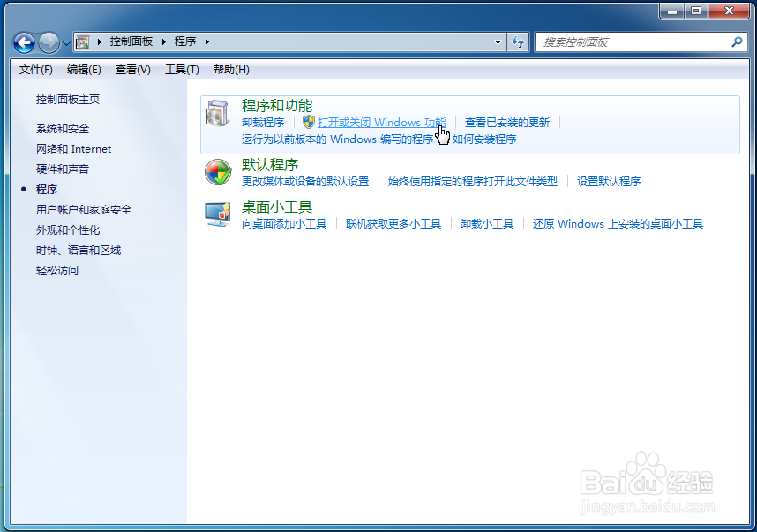
Task: Open the 默认程序 heading
Action: click(270, 165)
